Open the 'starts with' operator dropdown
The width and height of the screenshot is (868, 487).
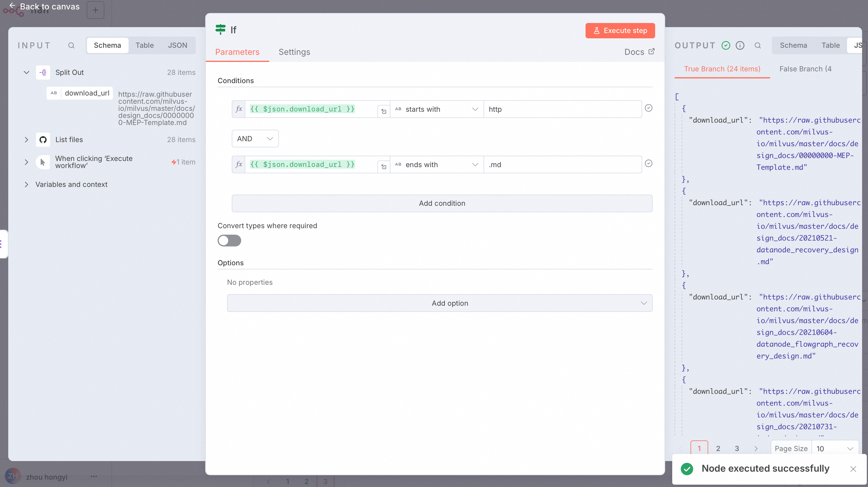point(437,109)
